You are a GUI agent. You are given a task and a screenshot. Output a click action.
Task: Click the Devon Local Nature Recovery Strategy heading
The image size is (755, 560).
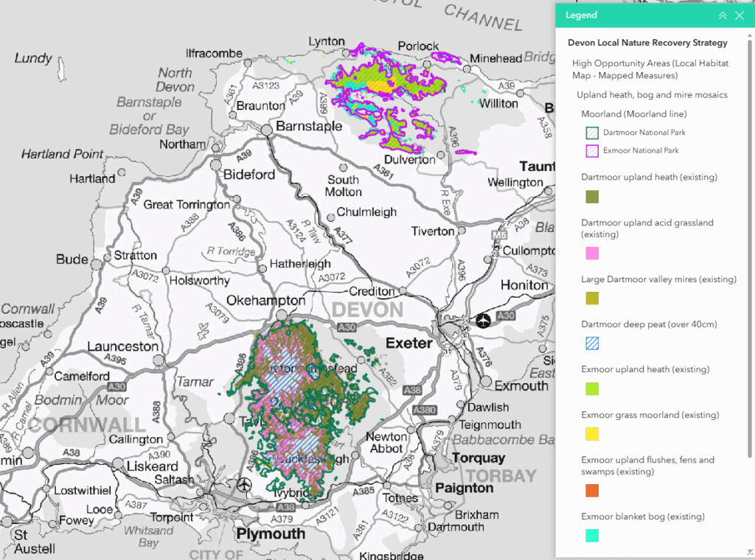coord(647,43)
